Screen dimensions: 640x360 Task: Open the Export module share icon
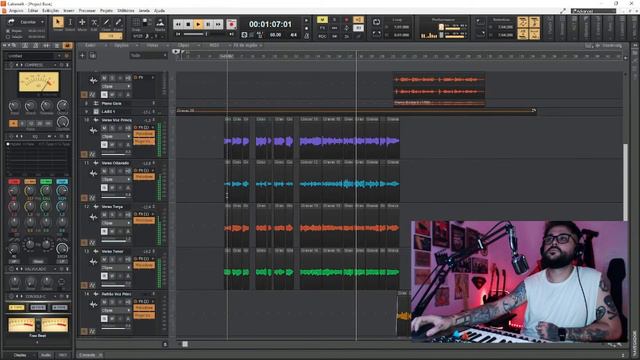[x=11, y=22]
